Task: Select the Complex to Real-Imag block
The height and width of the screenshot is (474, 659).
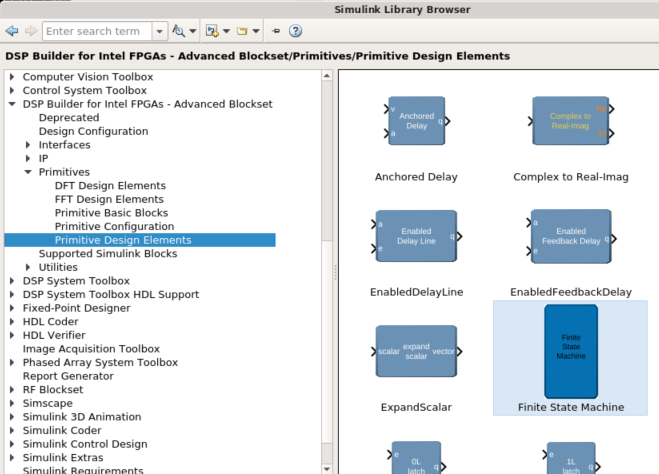Action: (570, 121)
